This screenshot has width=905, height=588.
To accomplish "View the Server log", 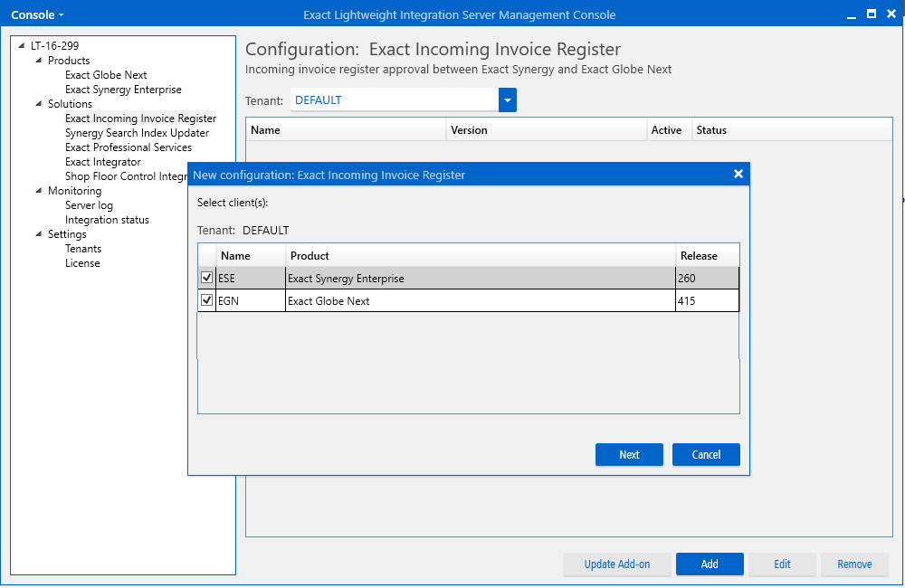I will (x=89, y=205).
